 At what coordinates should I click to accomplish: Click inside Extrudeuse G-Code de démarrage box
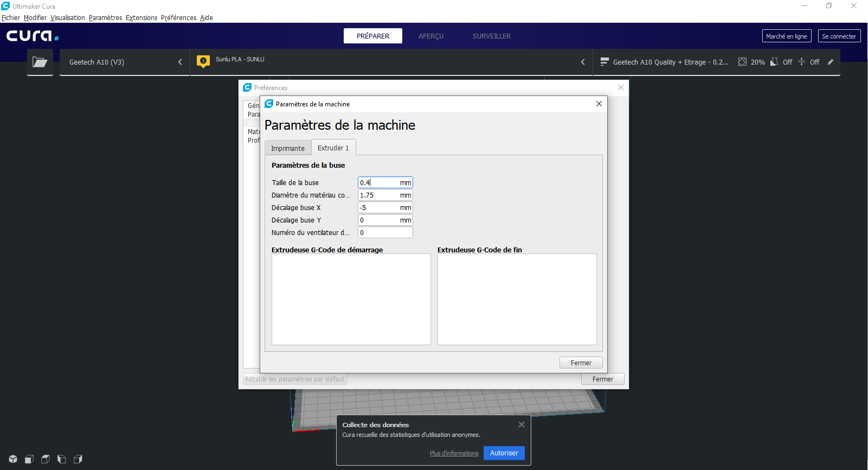point(351,299)
